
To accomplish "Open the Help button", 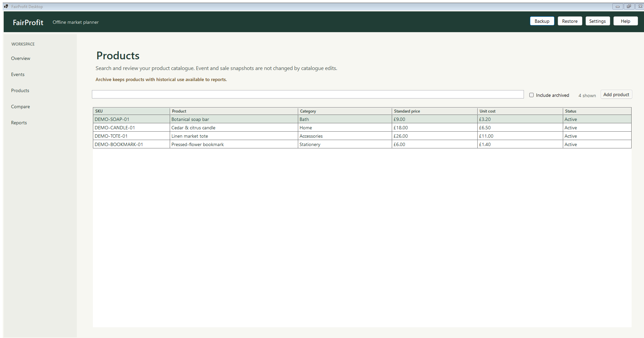I will [626, 21].
